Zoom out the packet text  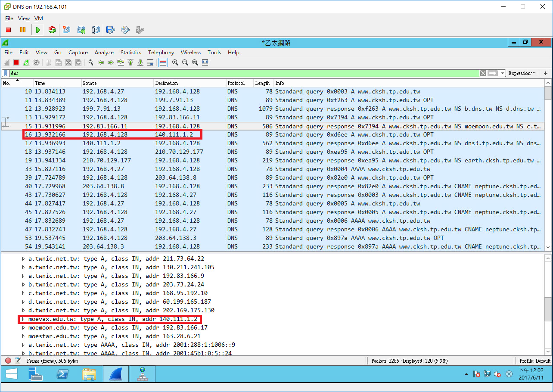[185, 62]
